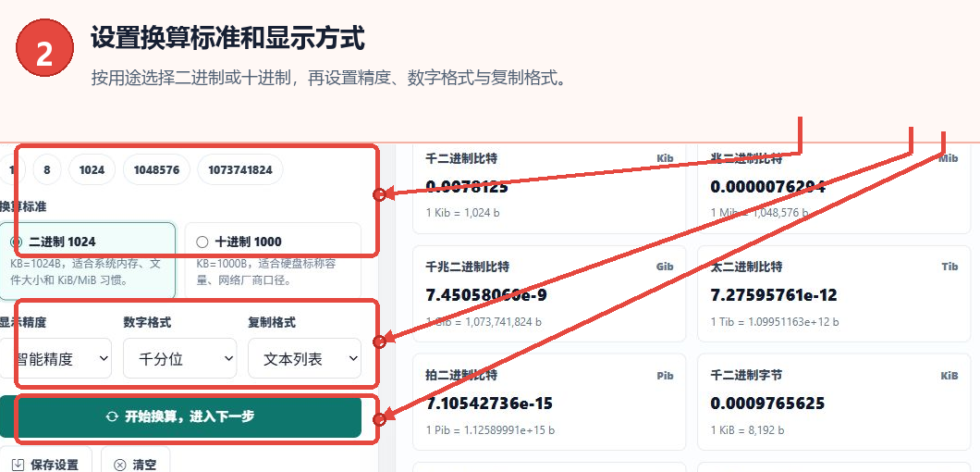Click the 保存设置 button
This screenshot has width=980, height=472.
46,464
